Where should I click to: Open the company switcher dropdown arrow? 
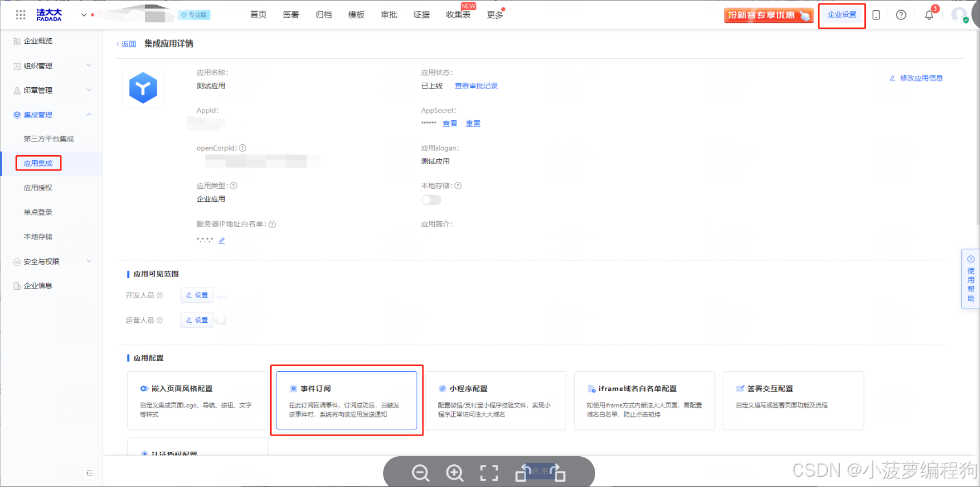[84, 15]
